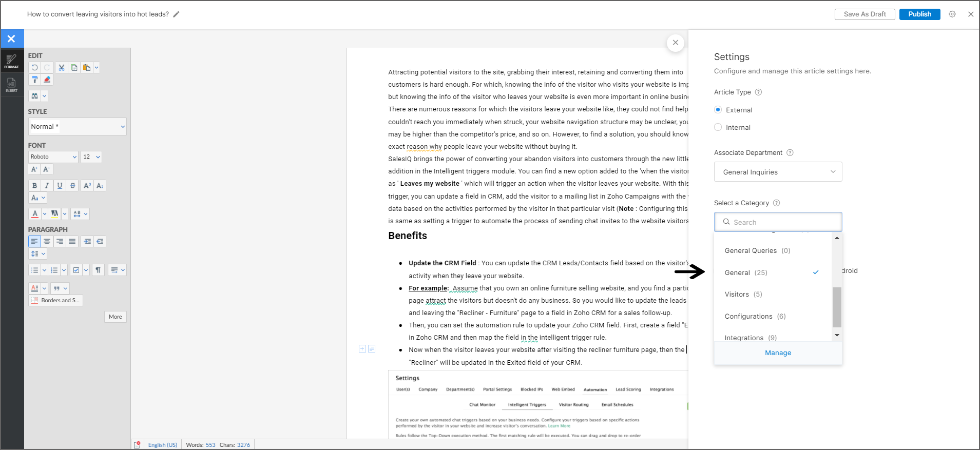Decrease paragraph indent
Image resolution: width=980 pixels, height=450 pixels.
100,242
